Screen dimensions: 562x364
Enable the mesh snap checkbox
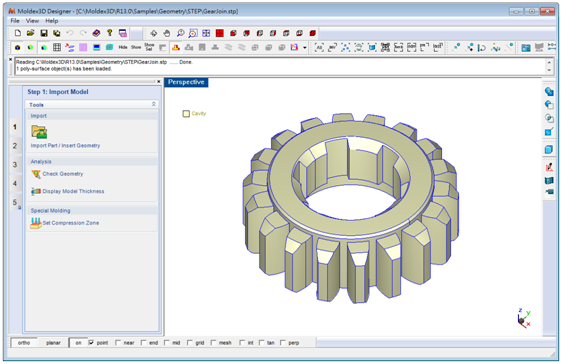click(x=213, y=343)
